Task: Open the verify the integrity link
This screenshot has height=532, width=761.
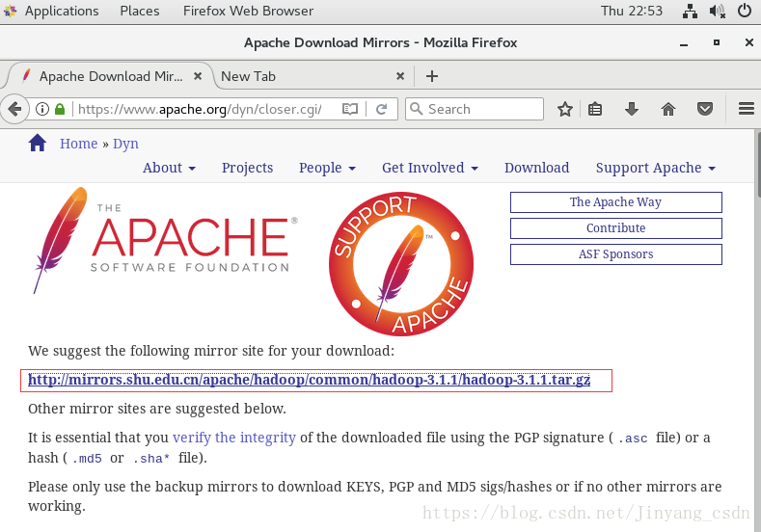Action: tap(234, 438)
